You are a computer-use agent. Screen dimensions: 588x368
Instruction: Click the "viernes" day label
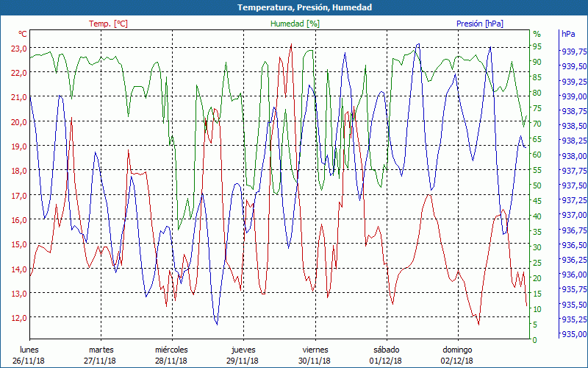(x=315, y=350)
